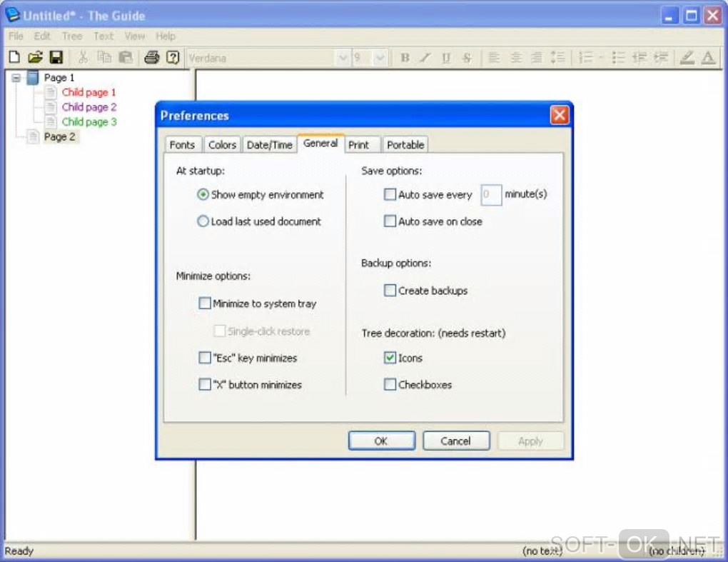
Task: Switch to the Date/Time tab
Action: tap(269, 145)
